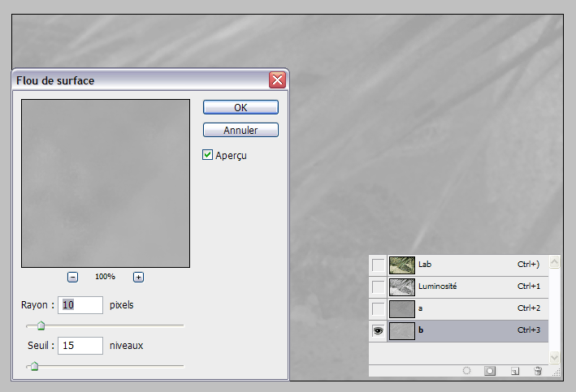The height and width of the screenshot is (392, 576).
Task: Click the Ctrl+3 shortcut text
Action: pos(529,330)
